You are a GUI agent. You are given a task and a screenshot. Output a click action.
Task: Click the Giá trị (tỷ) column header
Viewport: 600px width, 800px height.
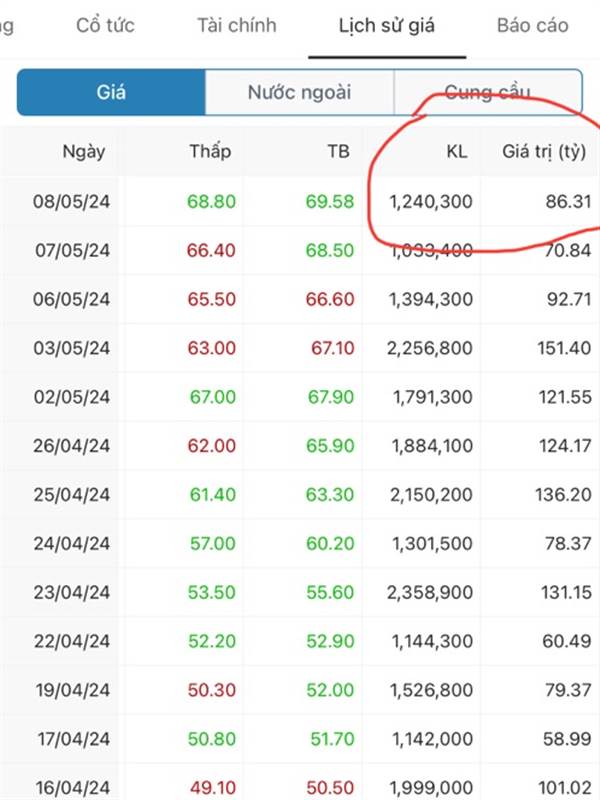pos(544,152)
